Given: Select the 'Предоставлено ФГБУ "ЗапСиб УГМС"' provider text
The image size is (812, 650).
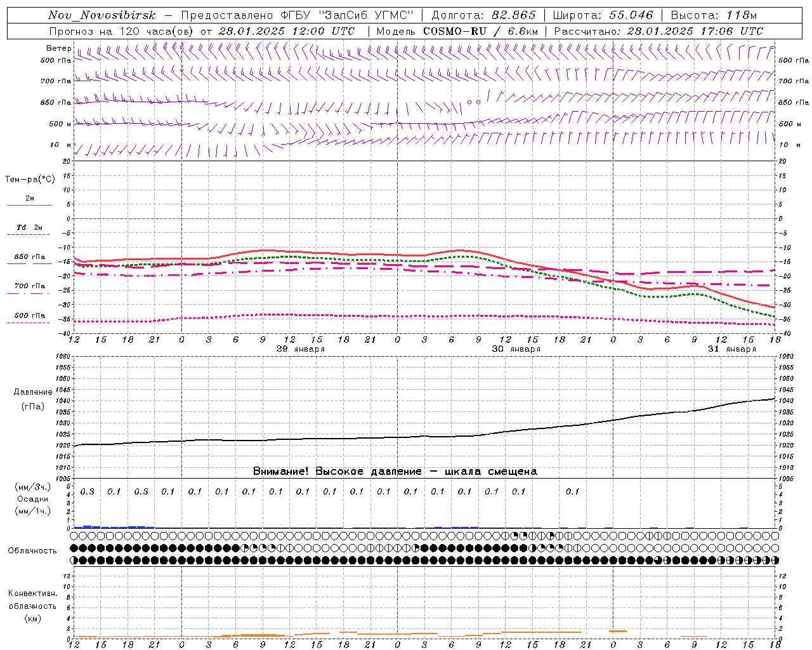Looking at the screenshot, I should [x=297, y=15].
